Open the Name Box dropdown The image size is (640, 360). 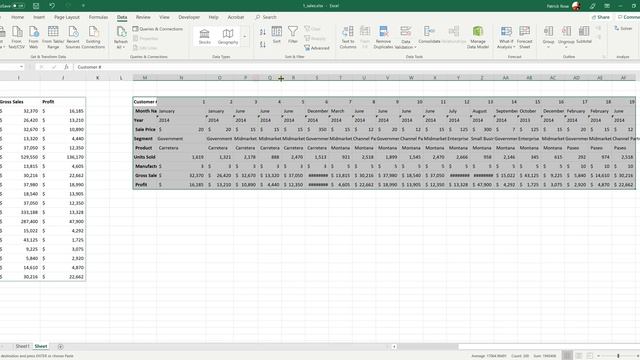[21, 67]
